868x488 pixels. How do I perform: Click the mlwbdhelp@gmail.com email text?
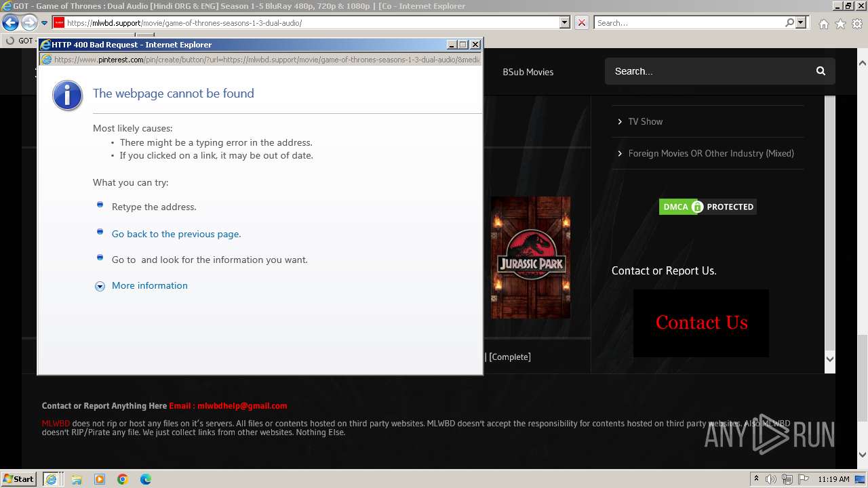tap(242, 406)
